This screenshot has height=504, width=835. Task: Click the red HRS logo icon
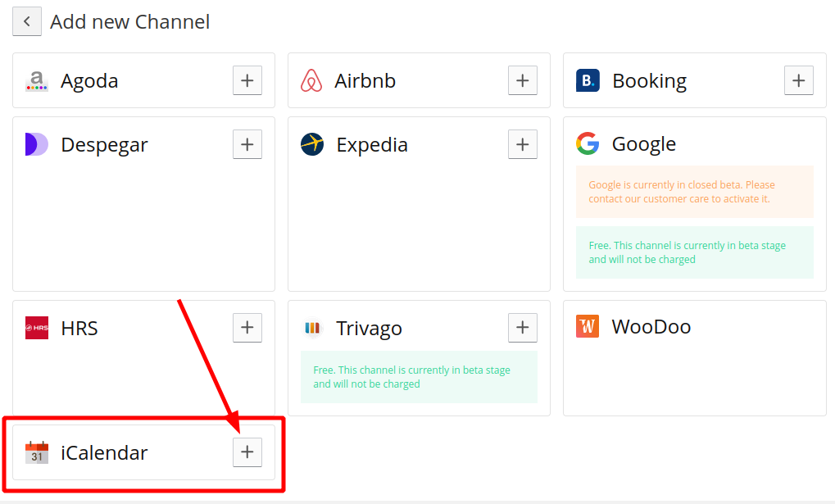pos(37,328)
